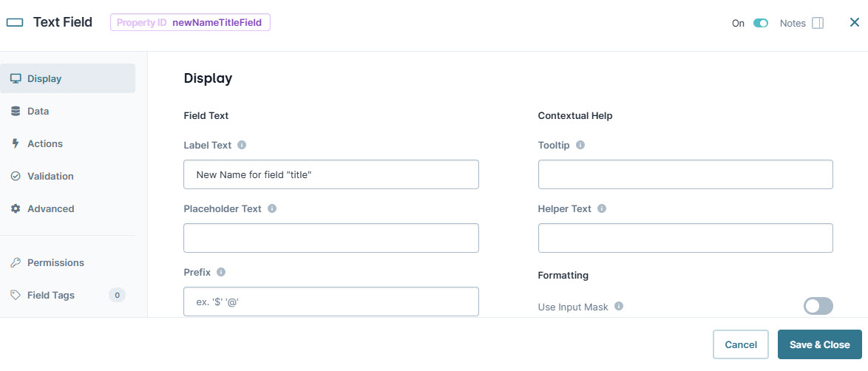Image resolution: width=868 pixels, height=371 pixels.
Task: Click the Label Text info icon
Action: tap(241, 145)
